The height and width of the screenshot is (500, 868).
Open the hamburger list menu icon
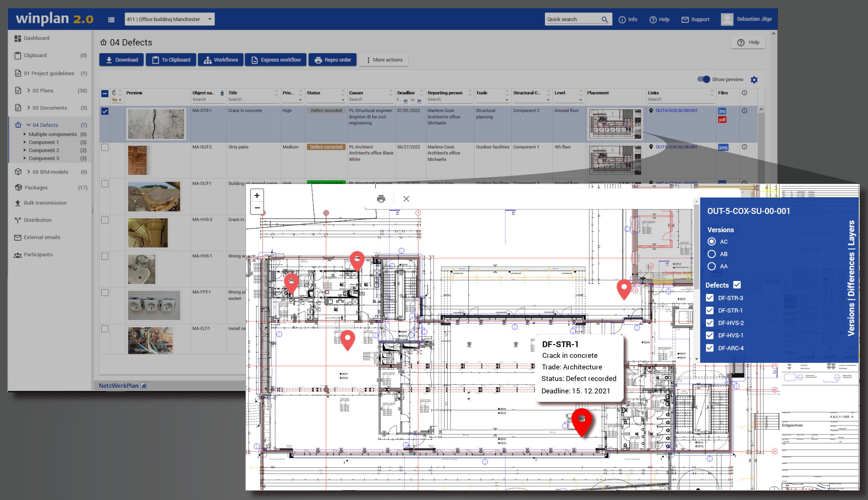coord(111,19)
